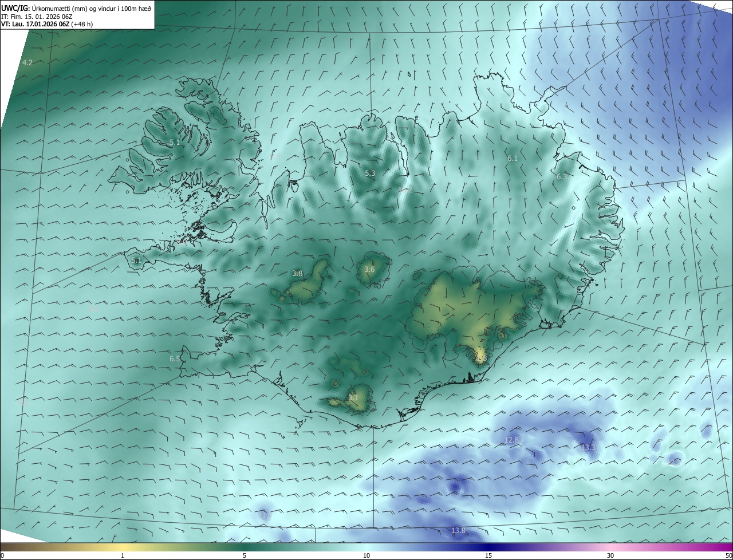This screenshot has height=560, width=733.
Task: Click the 3.8 value on Langjökull glacier
Action: [297, 274]
